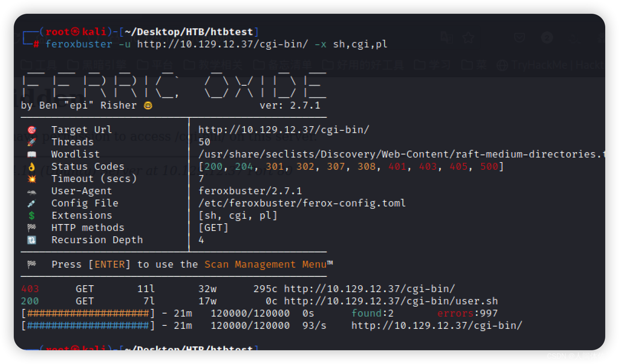Click the green 200 status code in results
619x364 pixels.
tap(30, 301)
